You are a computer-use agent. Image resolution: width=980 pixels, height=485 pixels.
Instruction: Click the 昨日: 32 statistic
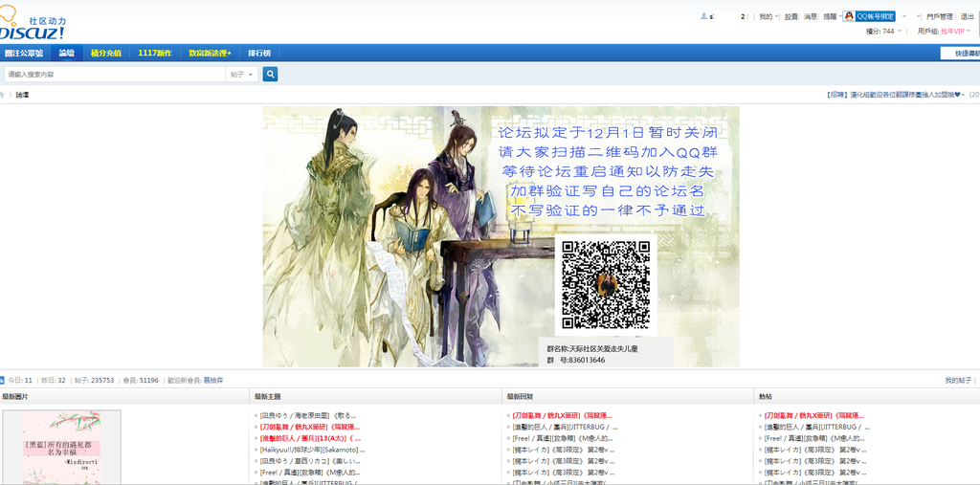point(54,380)
